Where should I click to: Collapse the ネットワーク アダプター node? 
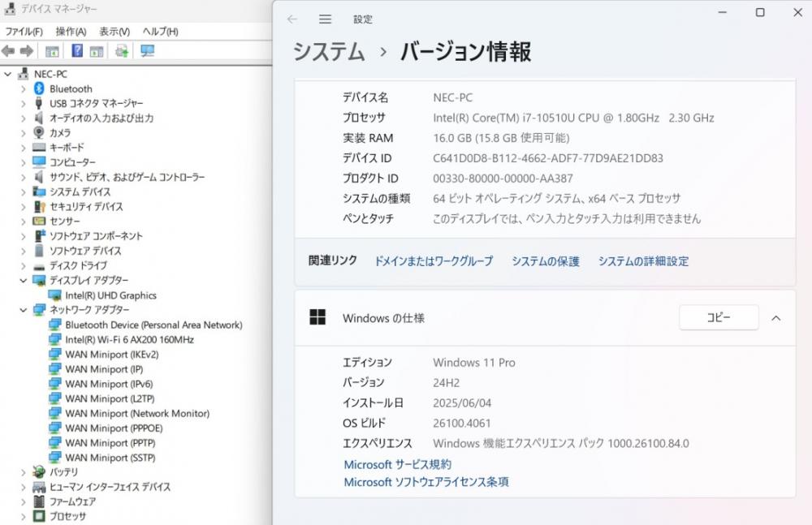pyautogui.click(x=24, y=310)
